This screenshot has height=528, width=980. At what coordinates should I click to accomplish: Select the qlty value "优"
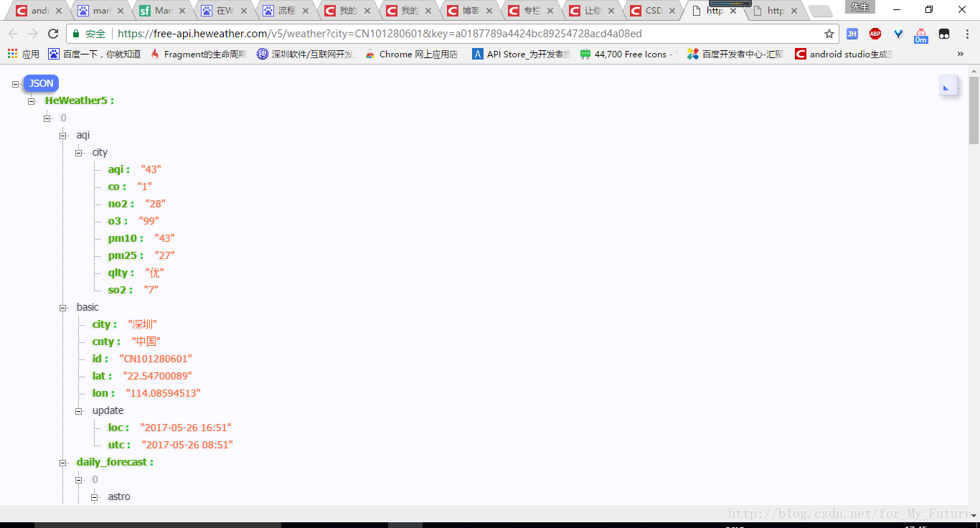tap(155, 273)
